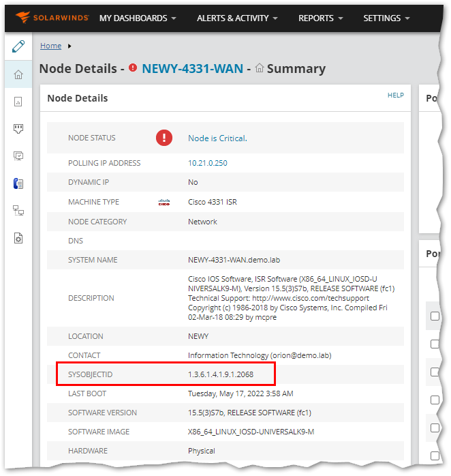Open the pencil edit icon in sidebar
Image resolution: width=451 pixels, height=476 pixels.
point(18,46)
